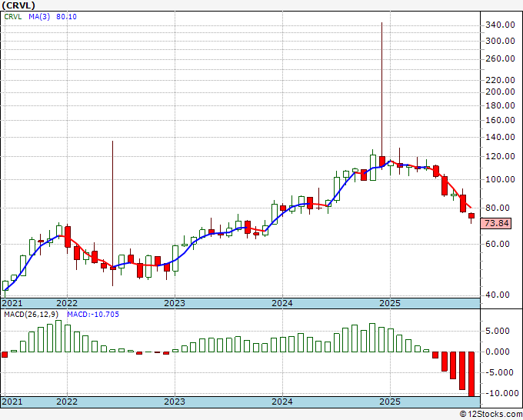Click the latest red candlestick near 73.84

(471, 216)
